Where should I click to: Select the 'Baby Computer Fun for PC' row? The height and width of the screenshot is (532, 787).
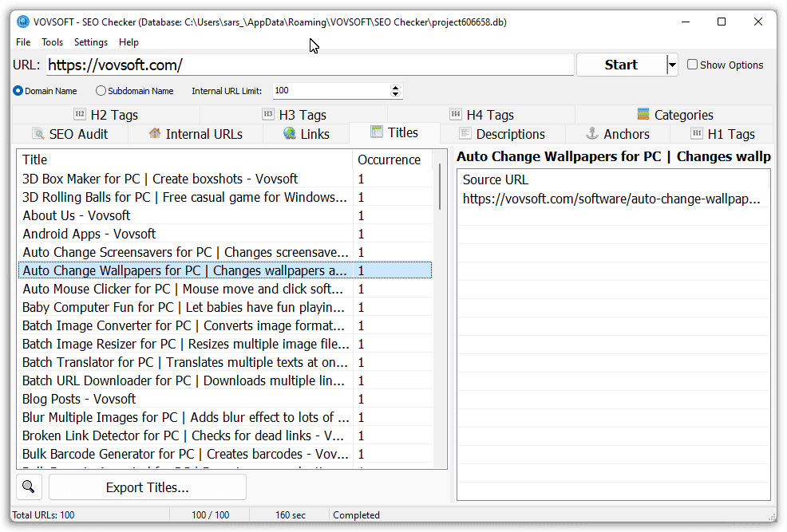point(225,307)
